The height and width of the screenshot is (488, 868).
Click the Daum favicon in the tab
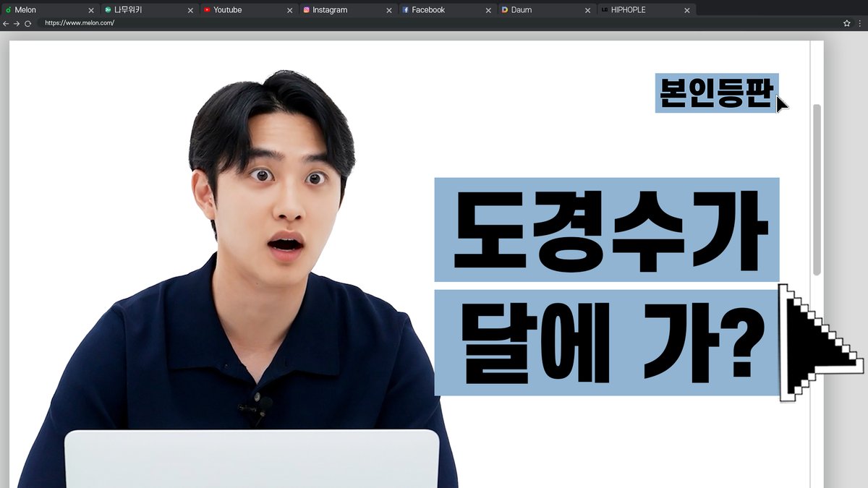[x=505, y=10]
